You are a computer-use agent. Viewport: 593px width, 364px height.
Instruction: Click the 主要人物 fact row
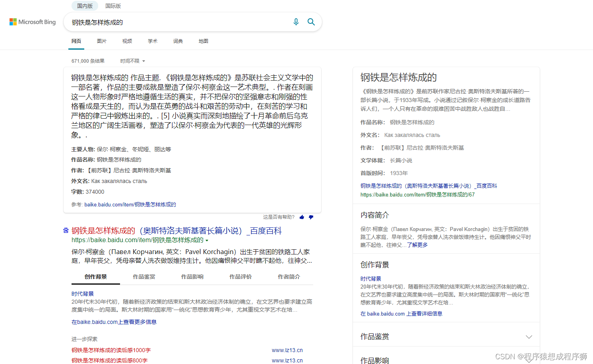click(121, 149)
